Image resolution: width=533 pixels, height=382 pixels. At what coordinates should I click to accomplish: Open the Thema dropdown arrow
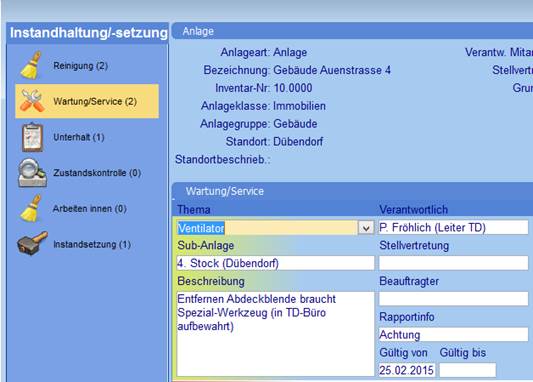click(x=366, y=228)
